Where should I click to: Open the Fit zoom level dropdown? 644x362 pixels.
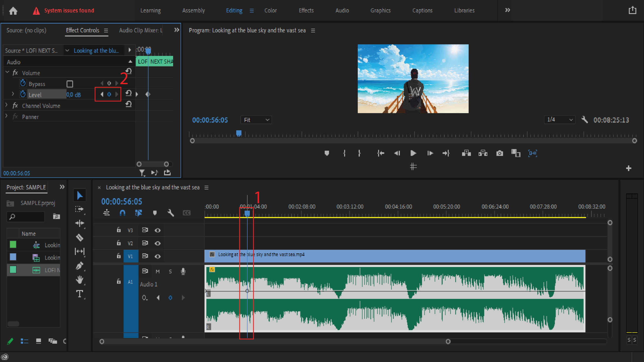(x=256, y=120)
